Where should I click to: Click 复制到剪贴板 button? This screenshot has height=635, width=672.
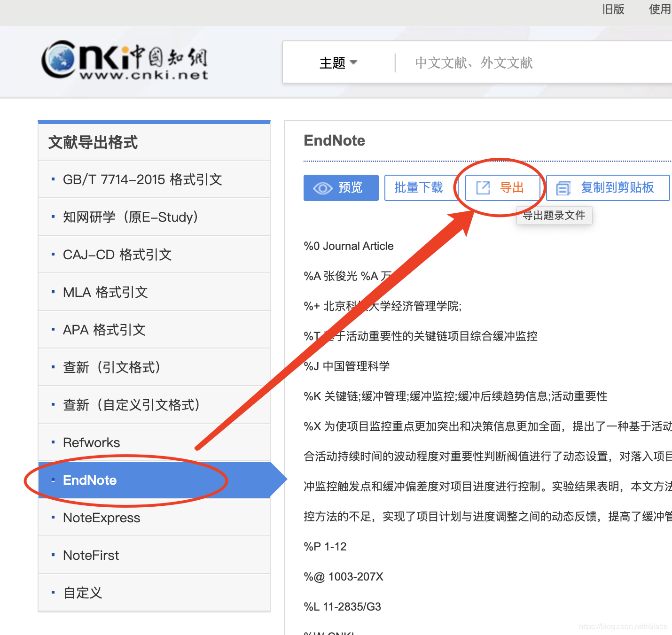608,188
